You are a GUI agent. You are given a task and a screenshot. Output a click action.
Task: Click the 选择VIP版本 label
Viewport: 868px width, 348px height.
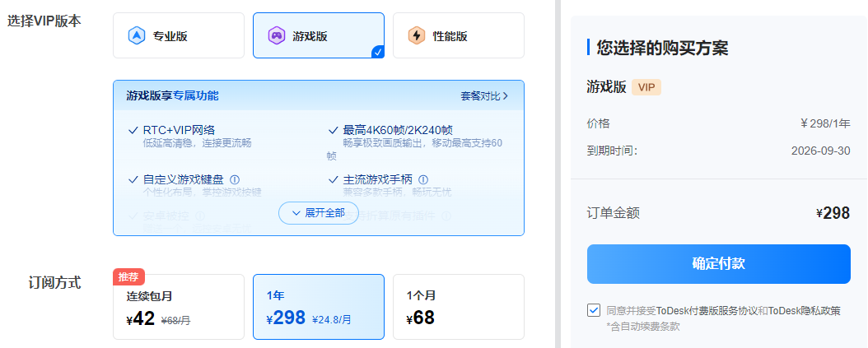click(x=44, y=21)
